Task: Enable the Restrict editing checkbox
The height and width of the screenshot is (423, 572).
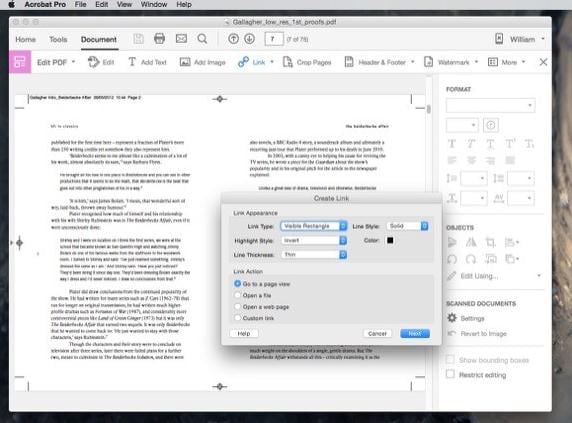Action: click(x=450, y=375)
